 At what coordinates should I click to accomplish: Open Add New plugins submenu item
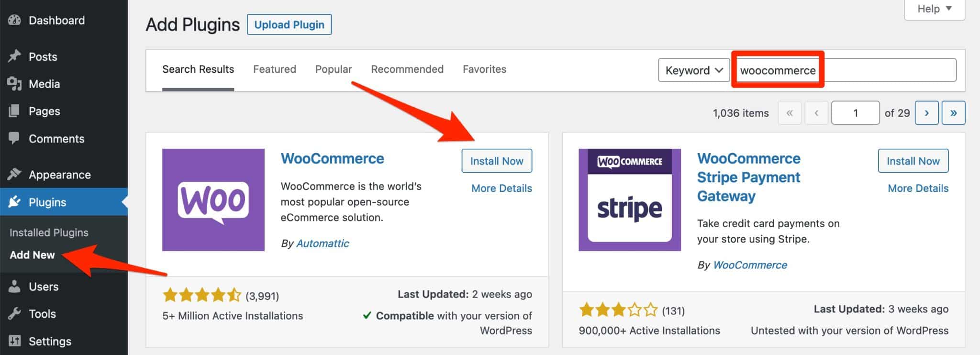(x=32, y=255)
